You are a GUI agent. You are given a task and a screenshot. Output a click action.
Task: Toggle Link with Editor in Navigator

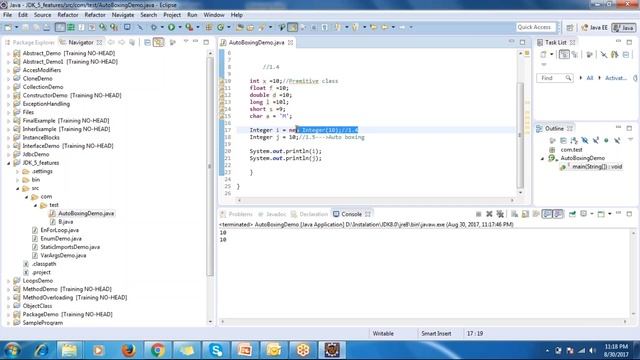(x=158, y=42)
